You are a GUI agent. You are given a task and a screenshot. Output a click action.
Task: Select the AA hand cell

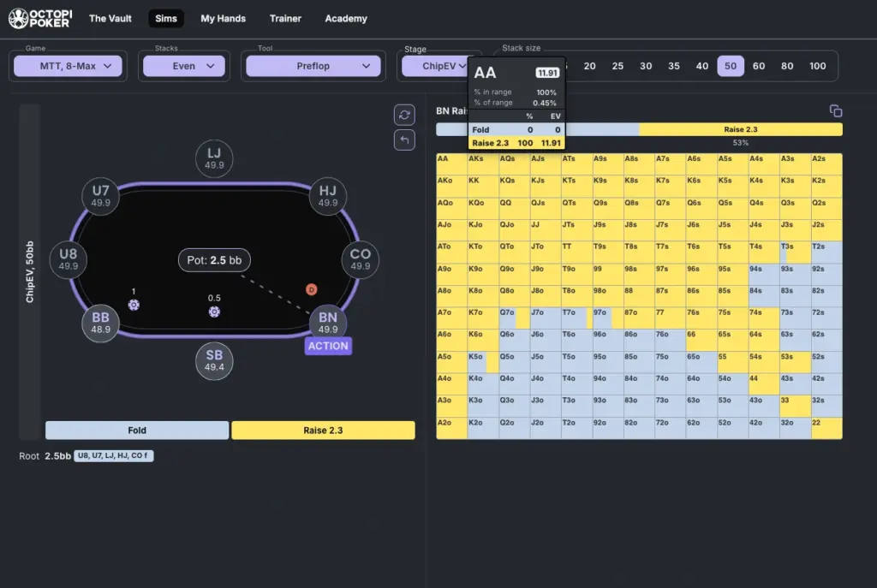pos(451,164)
